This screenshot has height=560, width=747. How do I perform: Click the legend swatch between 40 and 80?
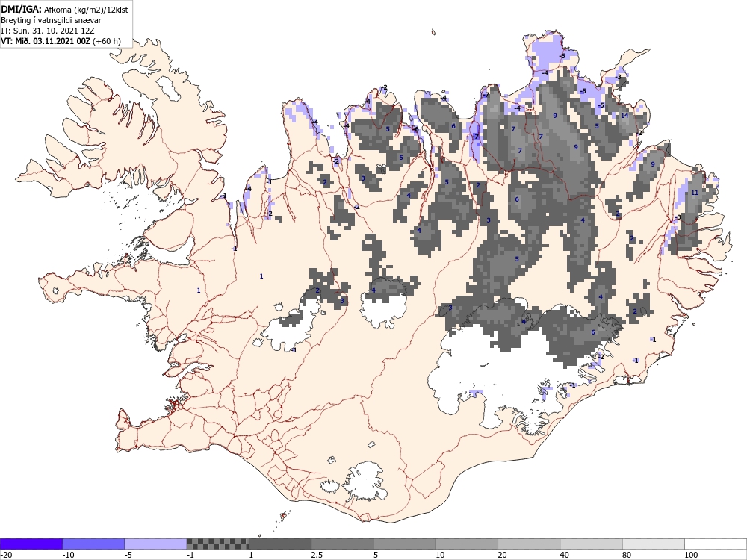pos(591,544)
